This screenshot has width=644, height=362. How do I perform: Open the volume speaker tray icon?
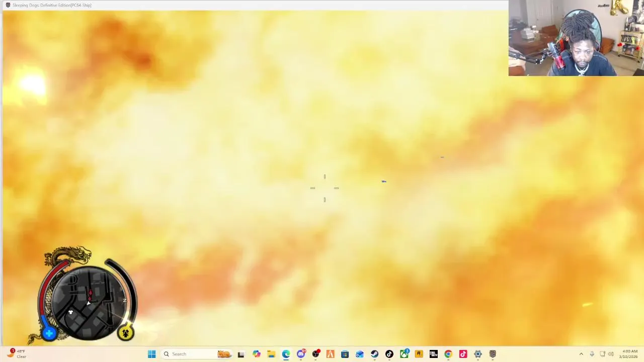611,354
